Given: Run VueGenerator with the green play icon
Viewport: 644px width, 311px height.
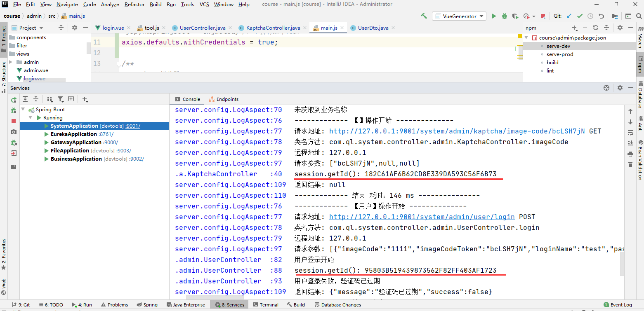Looking at the screenshot, I should pos(494,16).
